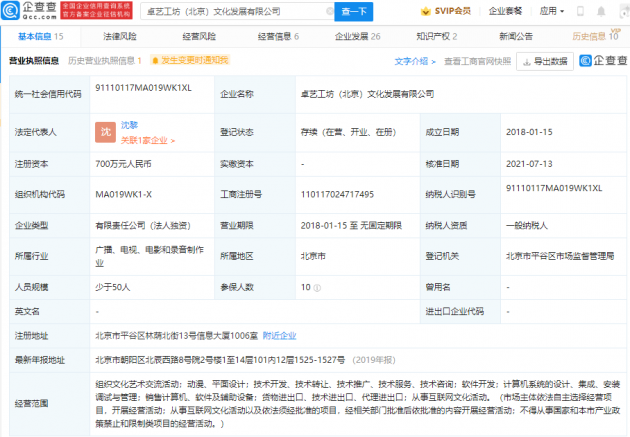Click 附近企业 link

coord(280,336)
